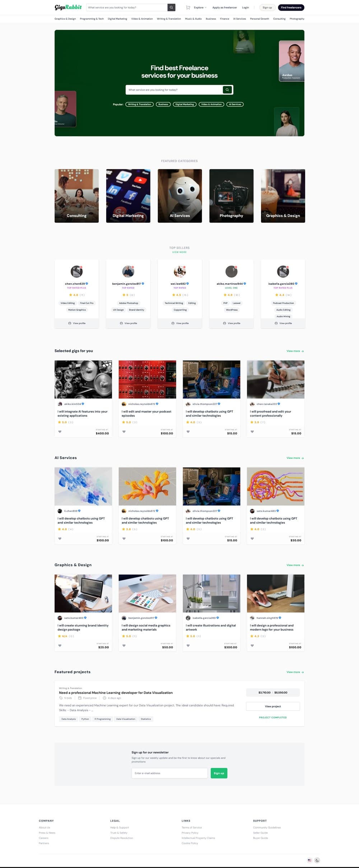View profile of chen.chen629
The width and height of the screenshot is (359, 868).
coord(77,323)
